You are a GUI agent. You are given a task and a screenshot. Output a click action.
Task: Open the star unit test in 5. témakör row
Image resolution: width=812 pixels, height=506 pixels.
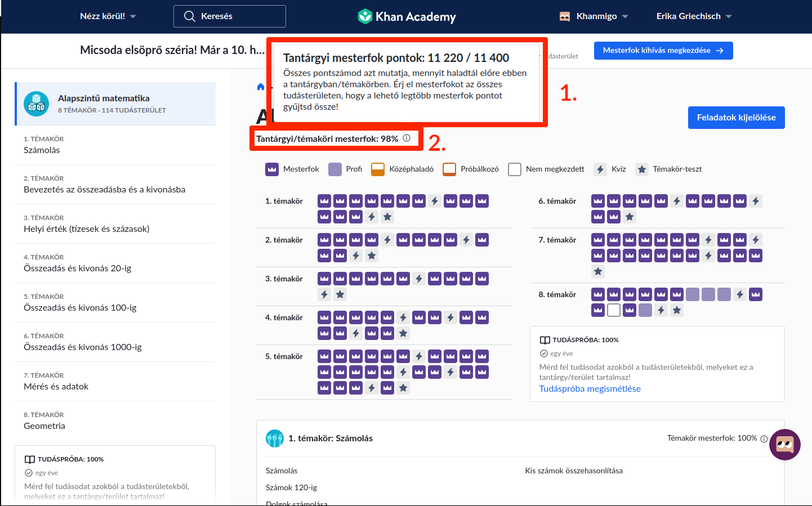click(x=403, y=388)
